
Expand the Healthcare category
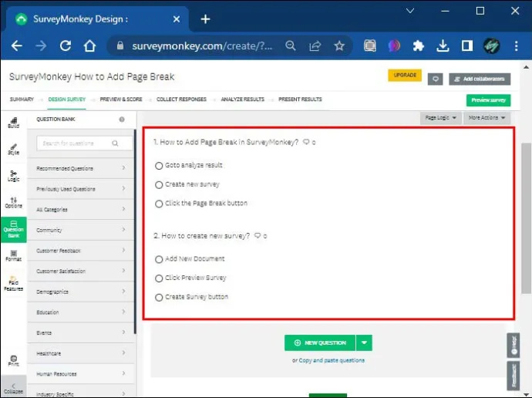[x=81, y=353]
